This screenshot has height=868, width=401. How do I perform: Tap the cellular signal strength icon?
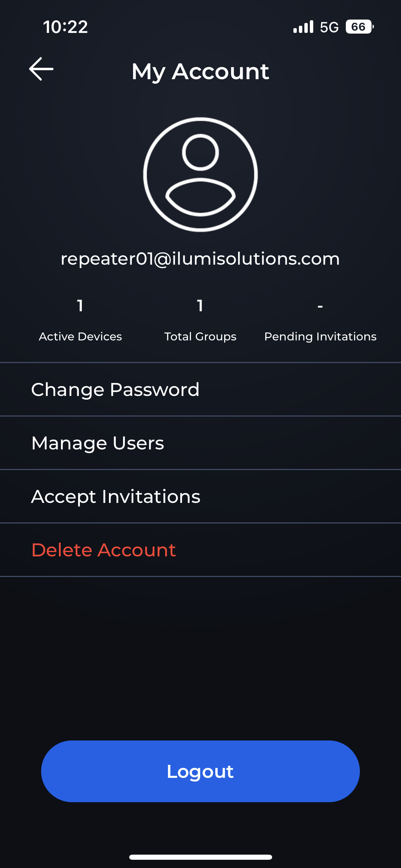[x=303, y=27]
